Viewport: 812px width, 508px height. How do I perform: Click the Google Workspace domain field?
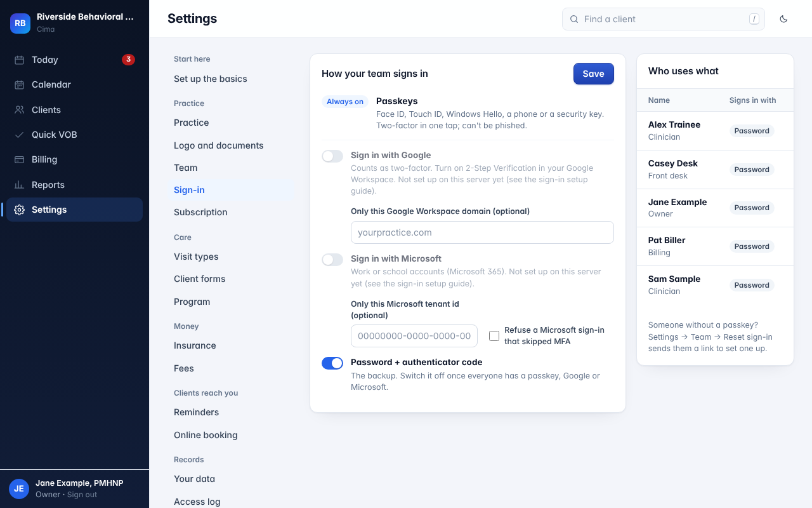tap(482, 232)
